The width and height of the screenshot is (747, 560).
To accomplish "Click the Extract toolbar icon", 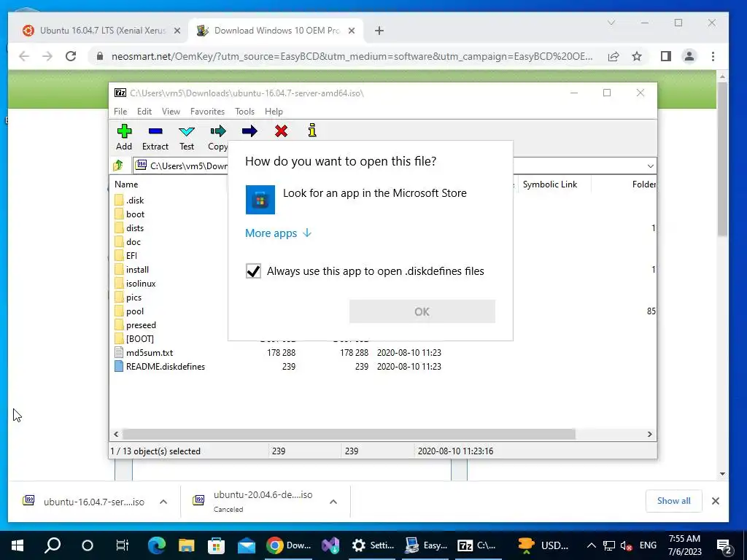I will (155, 137).
